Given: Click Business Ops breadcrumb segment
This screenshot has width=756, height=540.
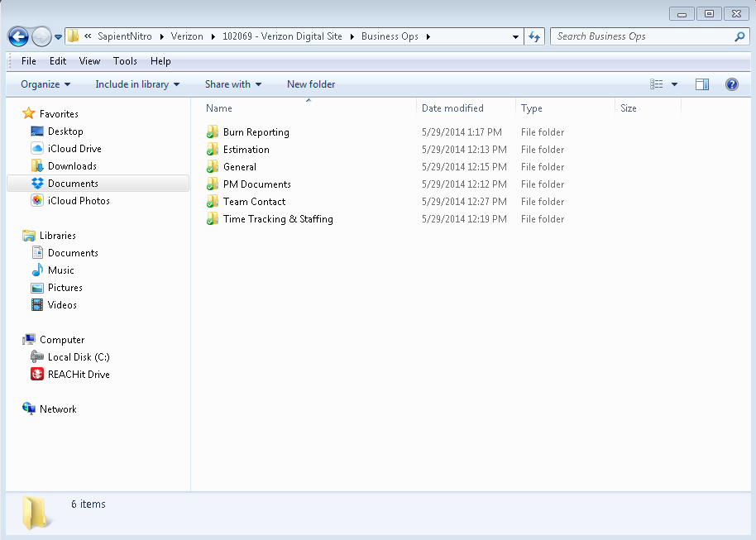Looking at the screenshot, I should click(390, 36).
